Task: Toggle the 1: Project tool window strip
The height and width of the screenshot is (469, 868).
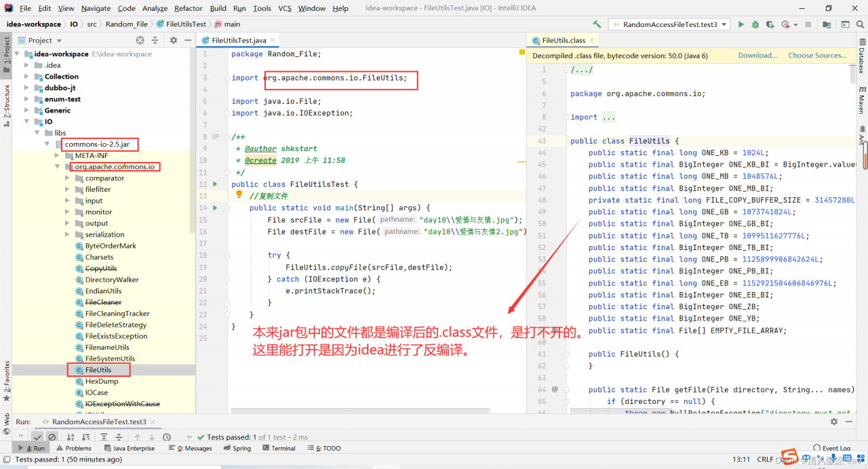Action: pos(6,56)
